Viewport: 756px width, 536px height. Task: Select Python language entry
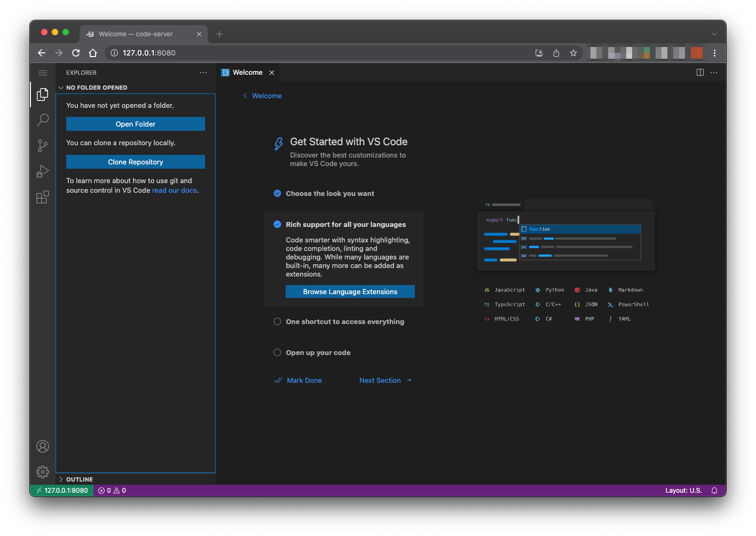tap(550, 290)
